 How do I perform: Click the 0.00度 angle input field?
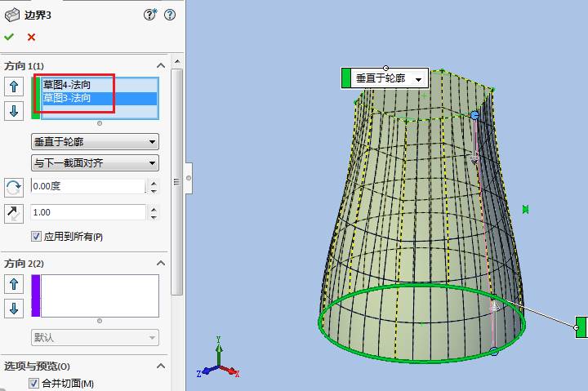(88, 186)
